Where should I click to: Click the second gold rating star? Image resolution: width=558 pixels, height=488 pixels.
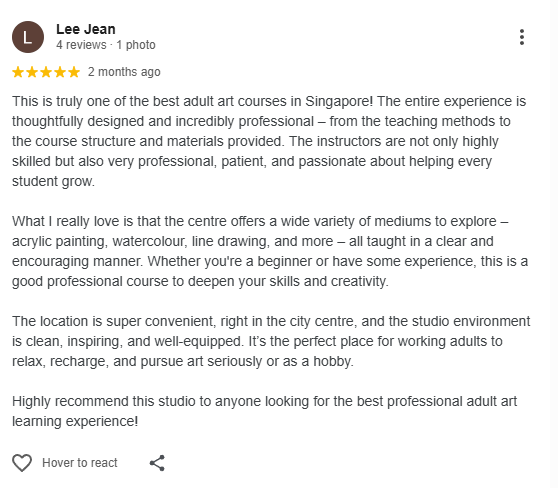[32, 72]
